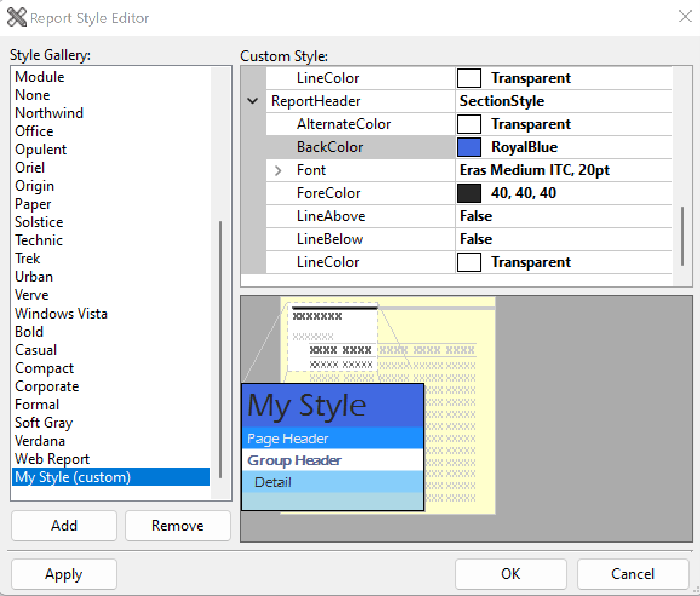700x596 pixels.
Task: Expand the Font property
Action: tap(278, 170)
